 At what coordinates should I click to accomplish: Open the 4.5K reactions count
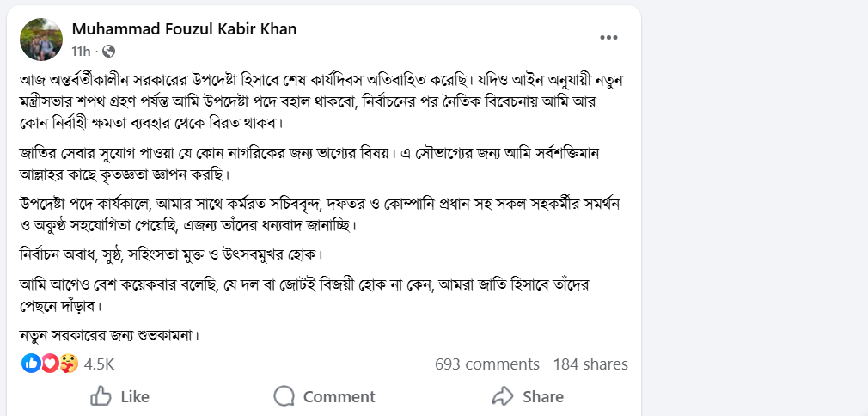(99, 364)
